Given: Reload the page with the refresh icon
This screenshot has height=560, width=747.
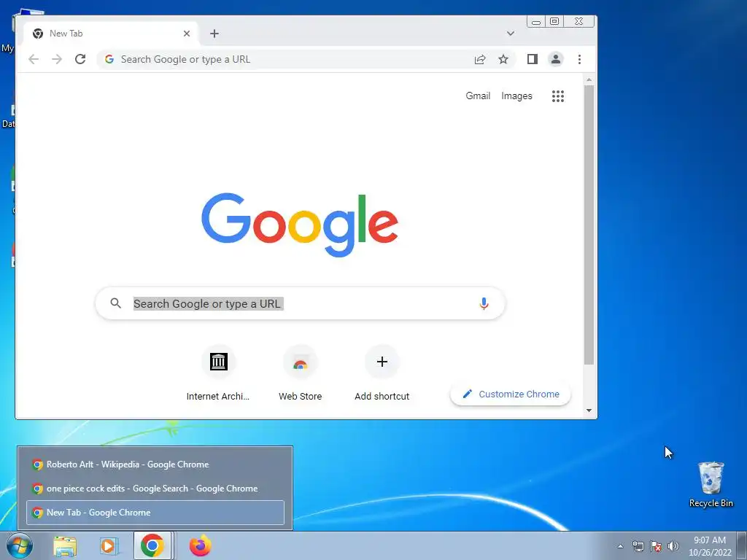Looking at the screenshot, I should click(x=80, y=59).
